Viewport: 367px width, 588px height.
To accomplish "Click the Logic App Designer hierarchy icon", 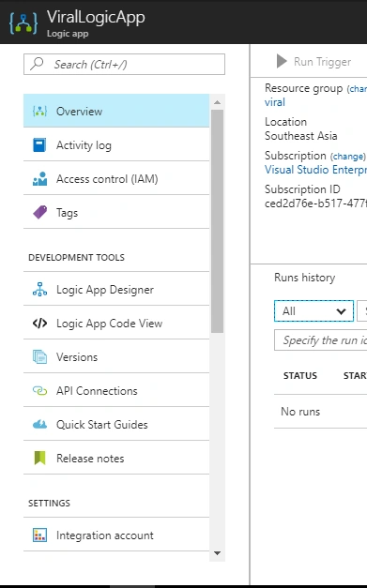I will 39,289.
